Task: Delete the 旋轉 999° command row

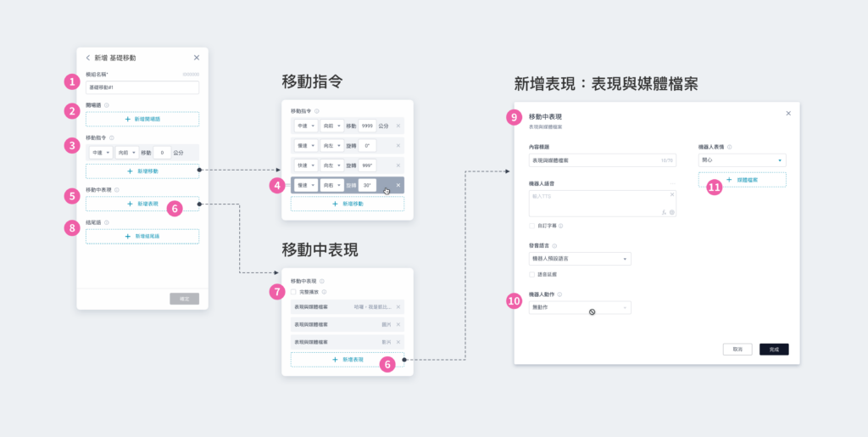Action: coord(398,165)
